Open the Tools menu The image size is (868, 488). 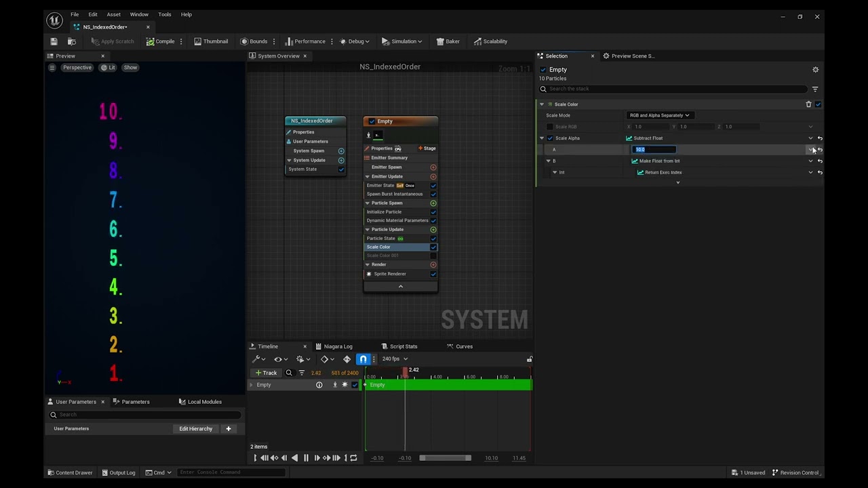[x=165, y=14]
